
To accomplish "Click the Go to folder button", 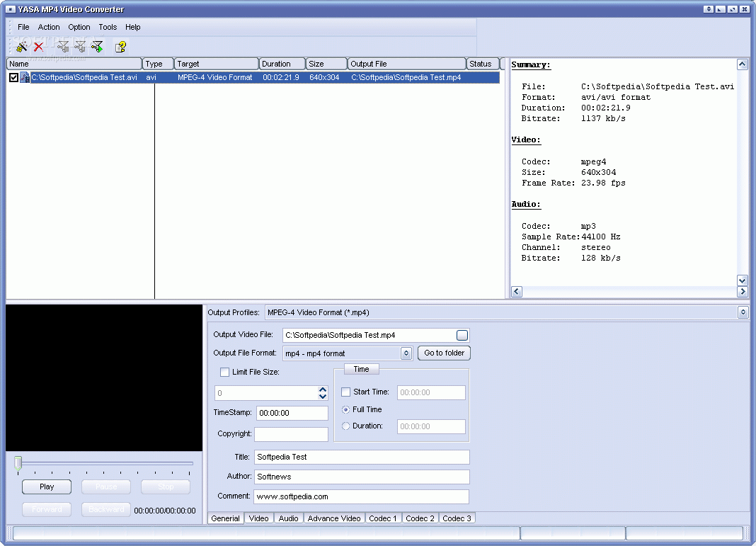I will click(x=444, y=353).
